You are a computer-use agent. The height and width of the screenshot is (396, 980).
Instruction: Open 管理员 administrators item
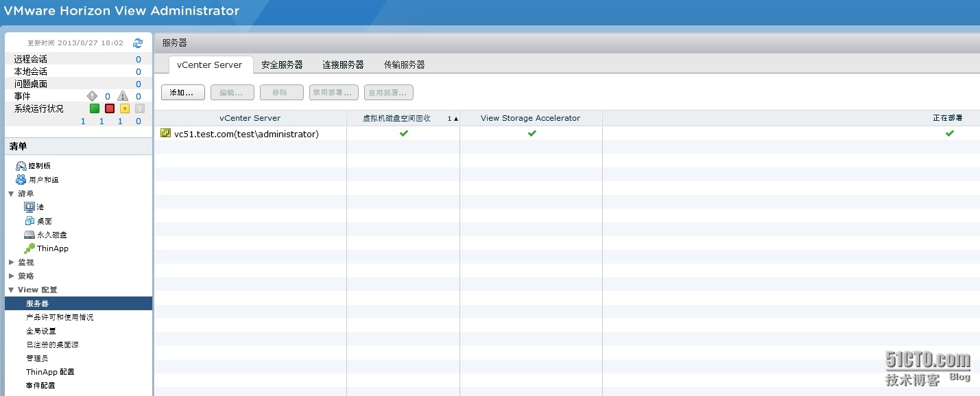point(37,358)
